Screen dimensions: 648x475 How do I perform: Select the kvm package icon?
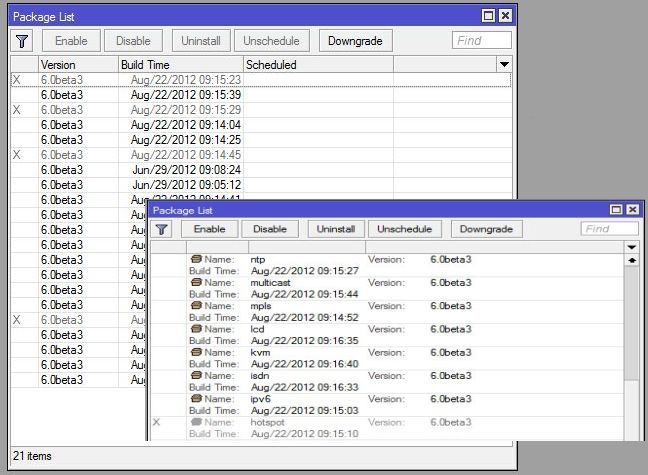point(197,352)
